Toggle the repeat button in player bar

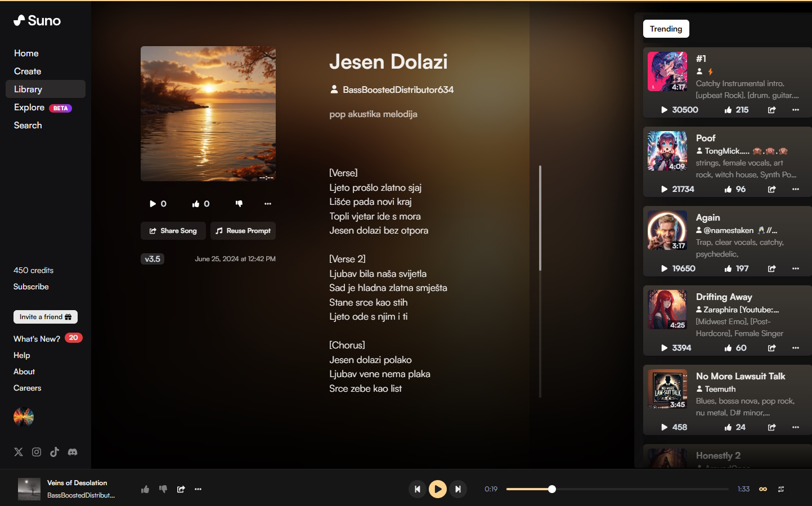coord(781,489)
